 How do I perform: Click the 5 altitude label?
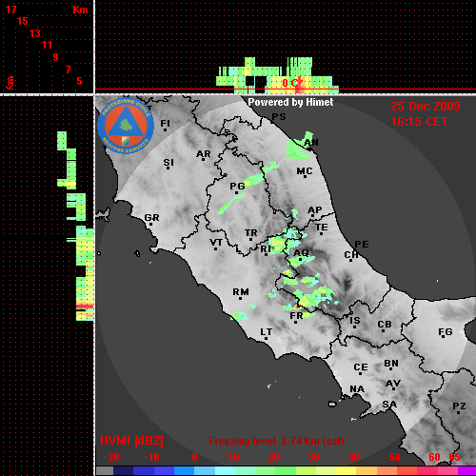coord(79,81)
